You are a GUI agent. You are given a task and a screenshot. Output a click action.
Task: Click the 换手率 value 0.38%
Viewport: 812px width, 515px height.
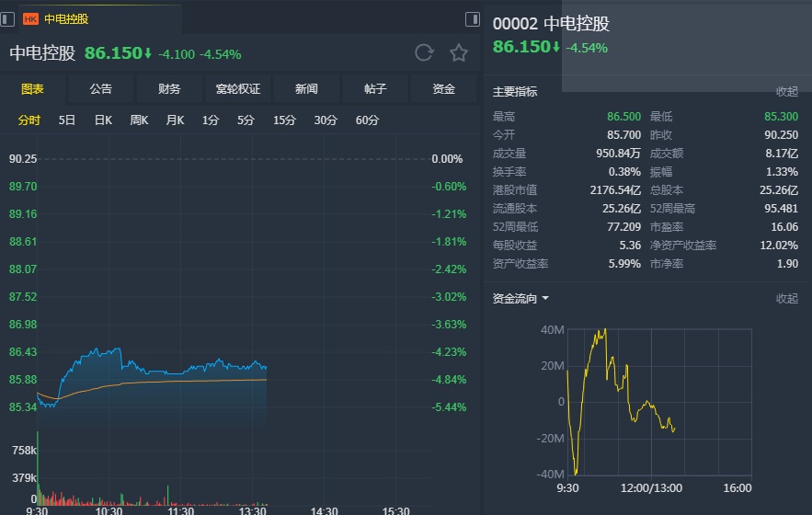tap(624, 171)
